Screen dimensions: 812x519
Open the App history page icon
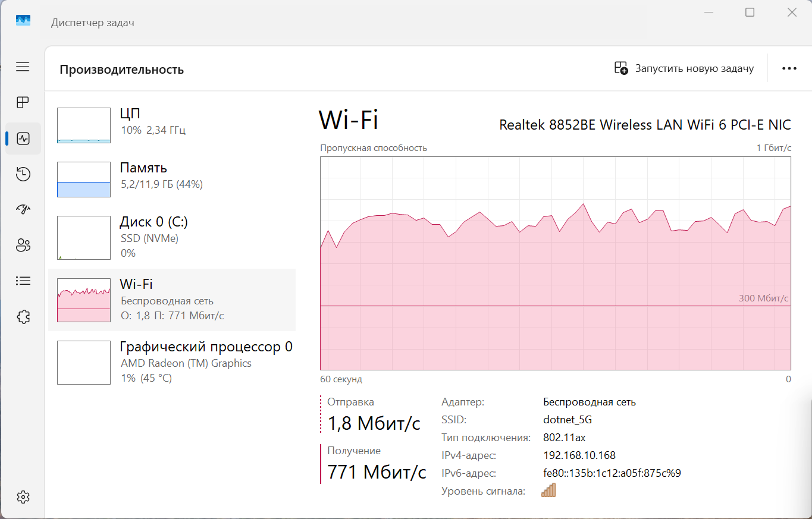tap(23, 174)
